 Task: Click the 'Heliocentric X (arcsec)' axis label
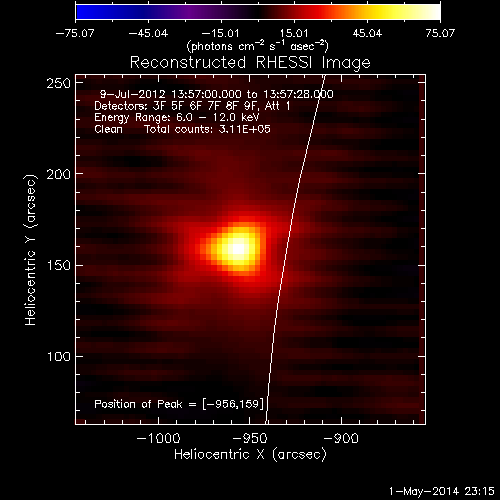click(x=250, y=455)
